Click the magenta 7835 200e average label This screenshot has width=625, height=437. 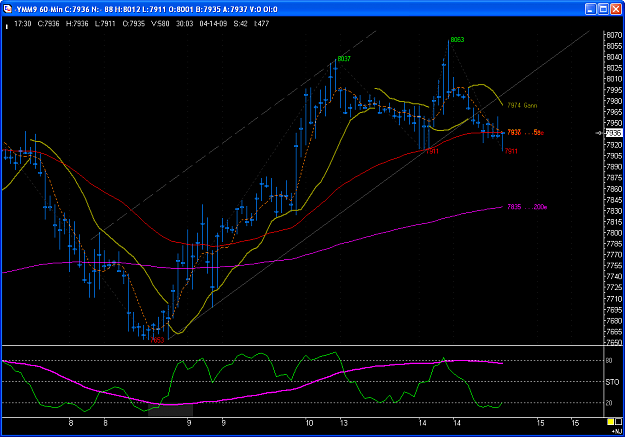[527, 207]
